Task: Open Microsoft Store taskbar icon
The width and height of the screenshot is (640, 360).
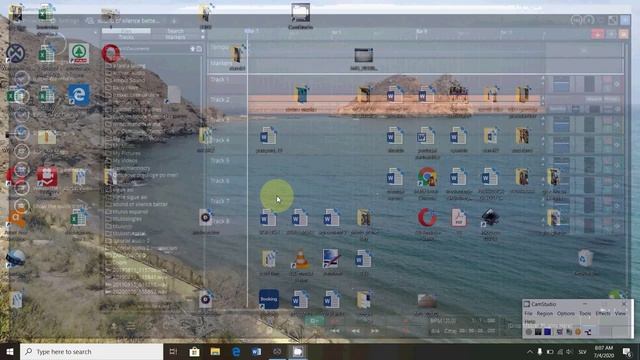Action: point(194,351)
